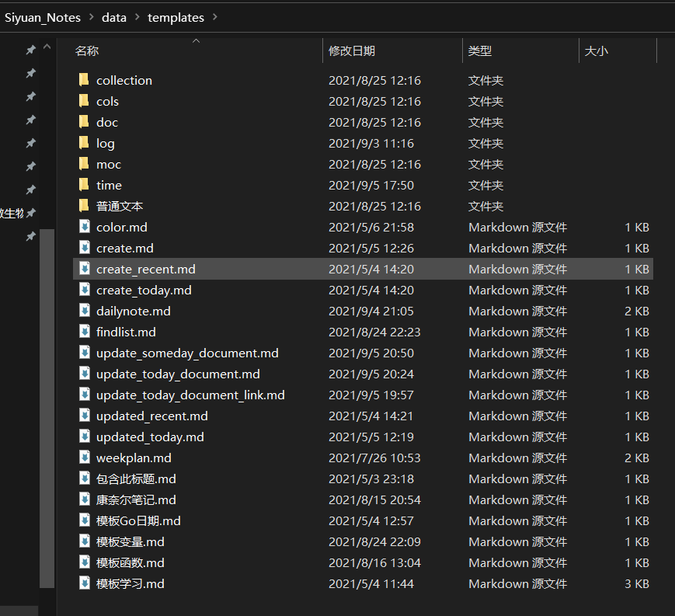Screen dimensions: 675x616
Task: Click the findlist.md file icon
Action: (x=84, y=332)
